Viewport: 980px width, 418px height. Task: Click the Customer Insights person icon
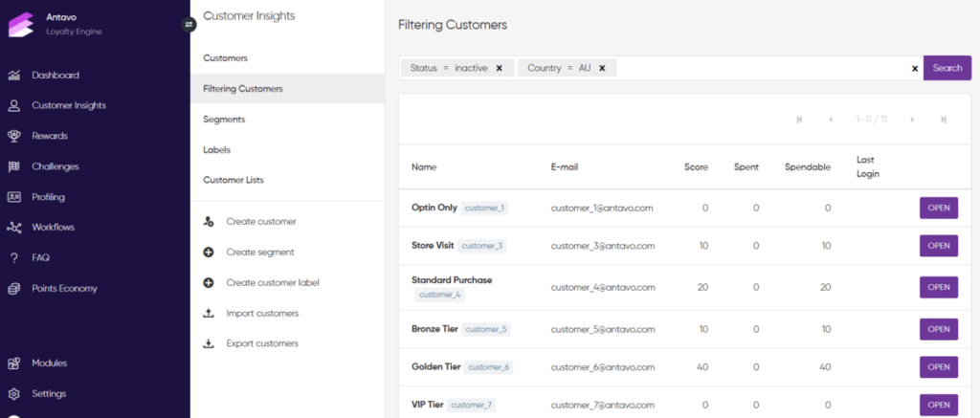(x=13, y=105)
